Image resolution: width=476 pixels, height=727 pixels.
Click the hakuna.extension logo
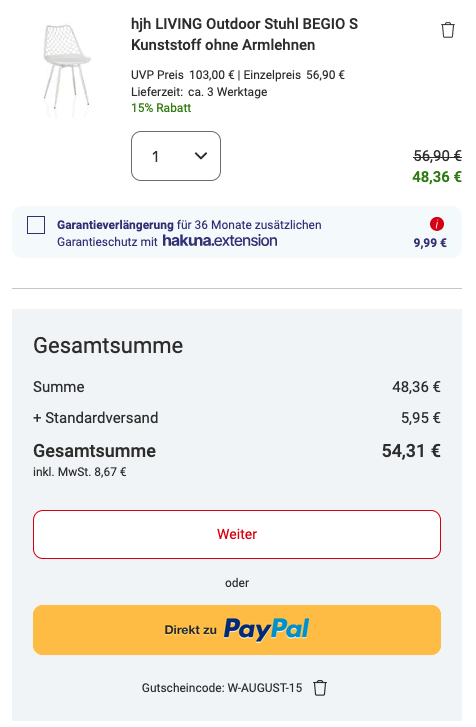click(x=220, y=241)
